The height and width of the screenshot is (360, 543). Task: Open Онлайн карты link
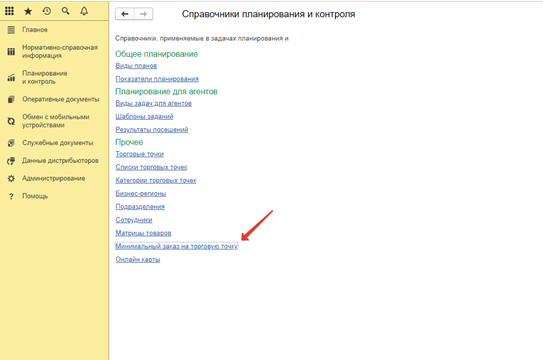coord(138,260)
